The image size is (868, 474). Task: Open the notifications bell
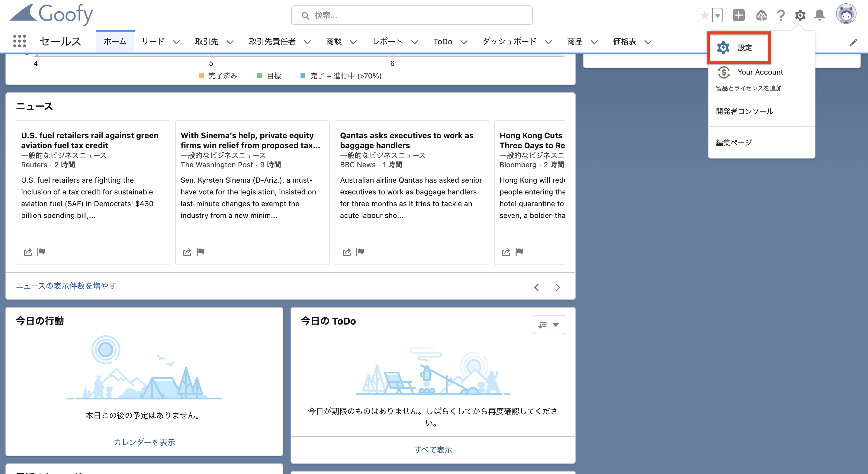(x=819, y=15)
